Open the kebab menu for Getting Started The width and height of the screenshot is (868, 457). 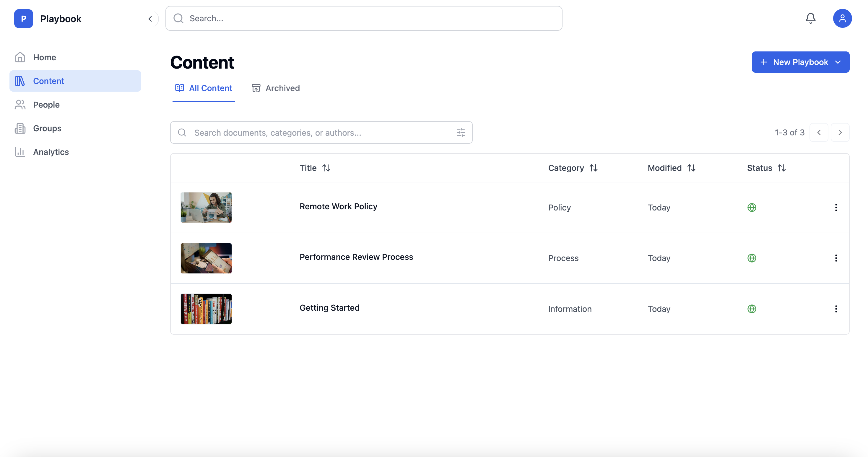pos(836,309)
